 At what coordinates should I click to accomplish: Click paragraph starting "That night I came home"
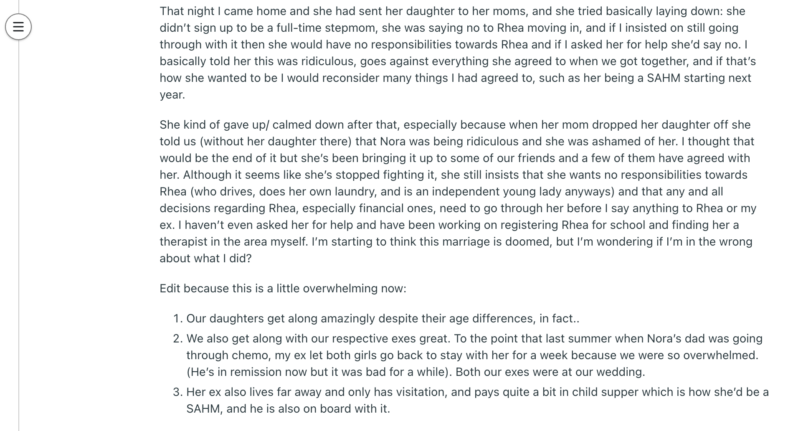(458, 53)
